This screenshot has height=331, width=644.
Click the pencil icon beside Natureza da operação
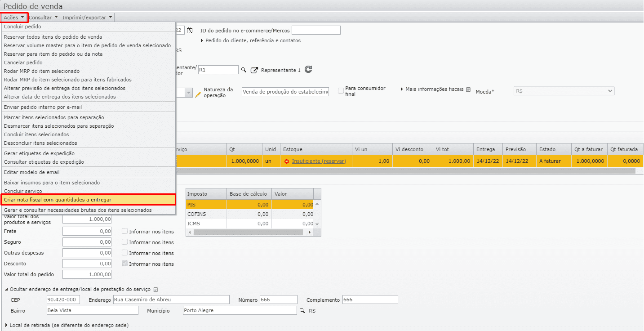tap(198, 94)
